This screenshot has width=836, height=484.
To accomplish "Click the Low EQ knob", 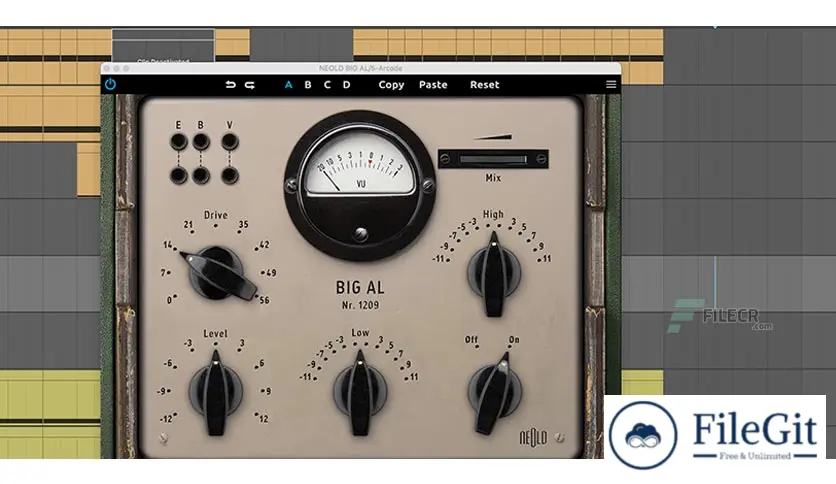I will (x=360, y=392).
